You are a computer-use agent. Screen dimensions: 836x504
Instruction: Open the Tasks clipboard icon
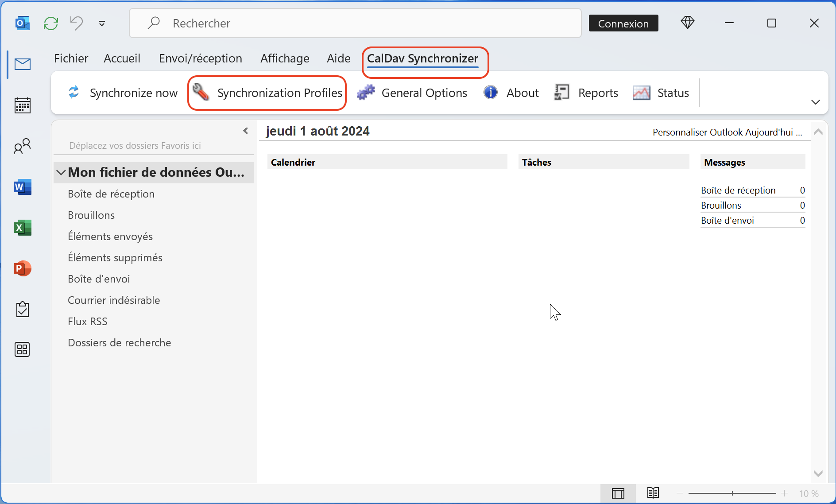(x=22, y=309)
